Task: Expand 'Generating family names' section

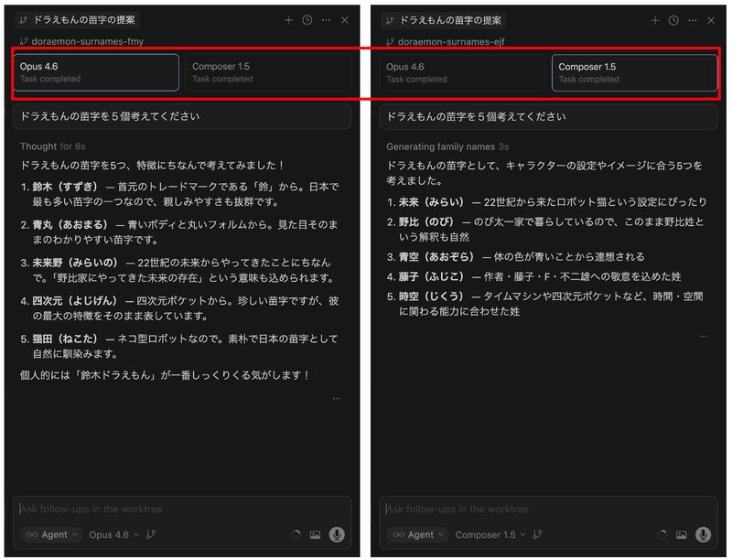Action: pos(446,146)
